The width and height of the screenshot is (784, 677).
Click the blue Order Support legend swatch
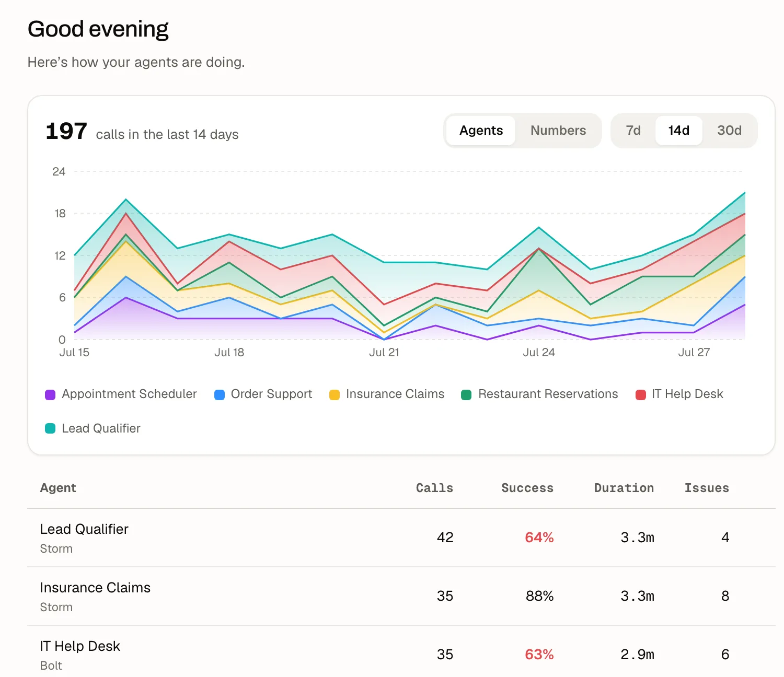point(220,395)
